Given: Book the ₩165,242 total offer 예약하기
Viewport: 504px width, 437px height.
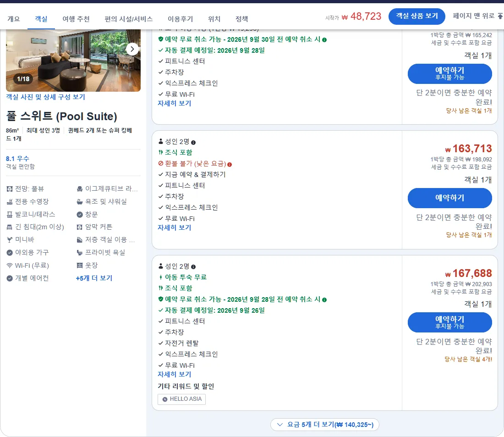Looking at the screenshot, I should pyautogui.click(x=449, y=74).
